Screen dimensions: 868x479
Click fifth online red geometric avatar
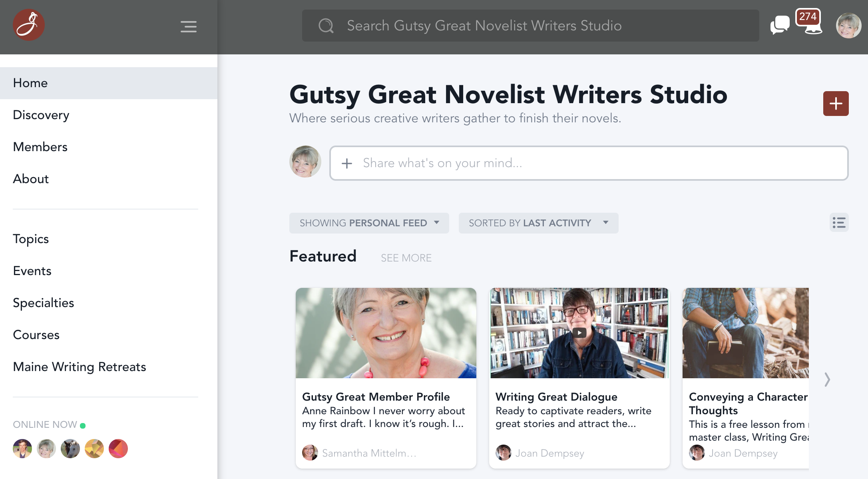(118, 449)
